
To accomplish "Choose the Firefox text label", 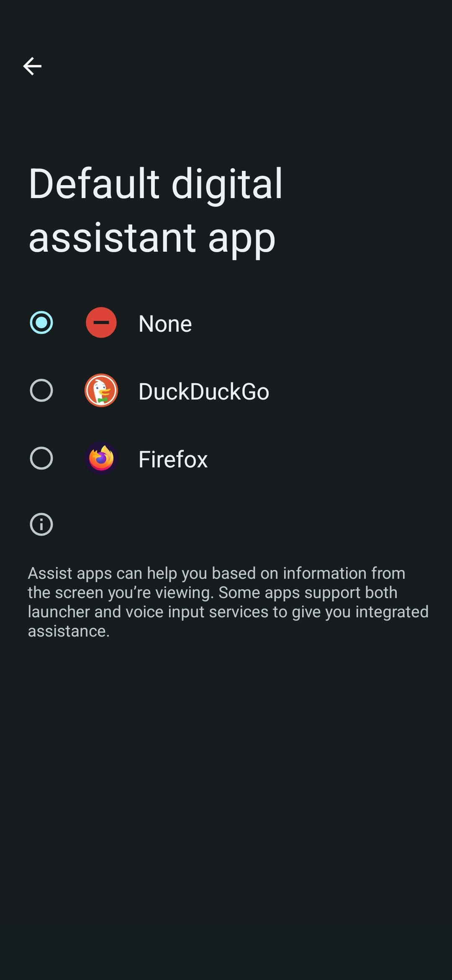I will pyautogui.click(x=173, y=459).
